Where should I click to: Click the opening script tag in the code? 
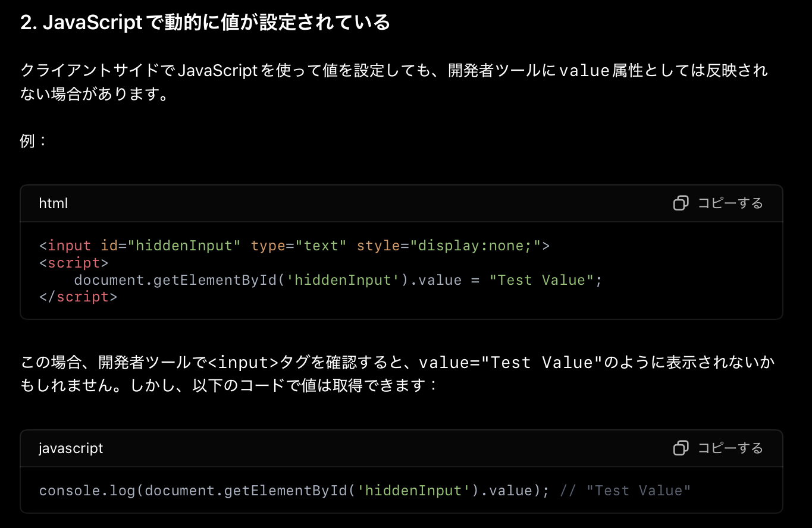(x=73, y=262)
